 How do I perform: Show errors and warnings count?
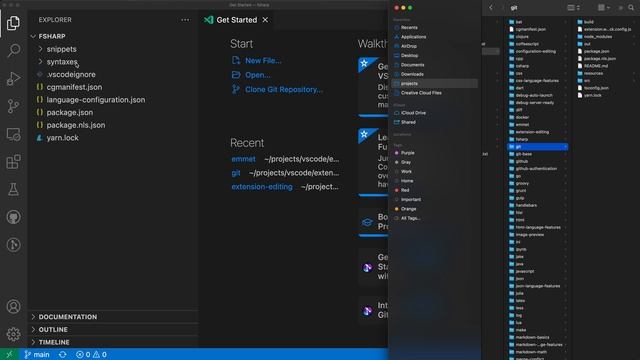click(91, 354)
